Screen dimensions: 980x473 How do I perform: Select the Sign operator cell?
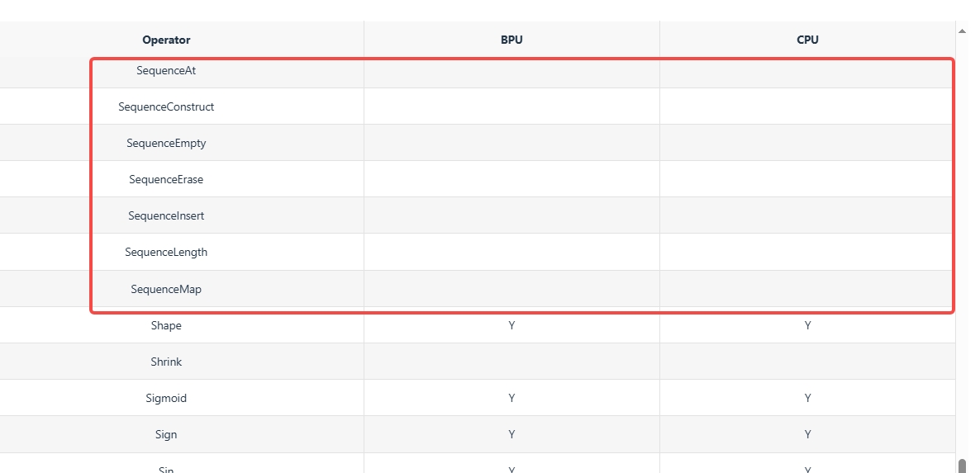coord(166,435)
